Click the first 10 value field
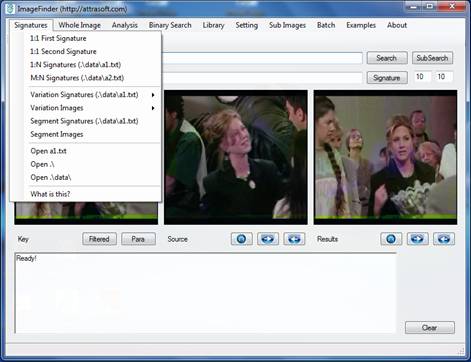The height and width of the screenshot is (362, 471). pyautogui.click(x=422, y=77)
